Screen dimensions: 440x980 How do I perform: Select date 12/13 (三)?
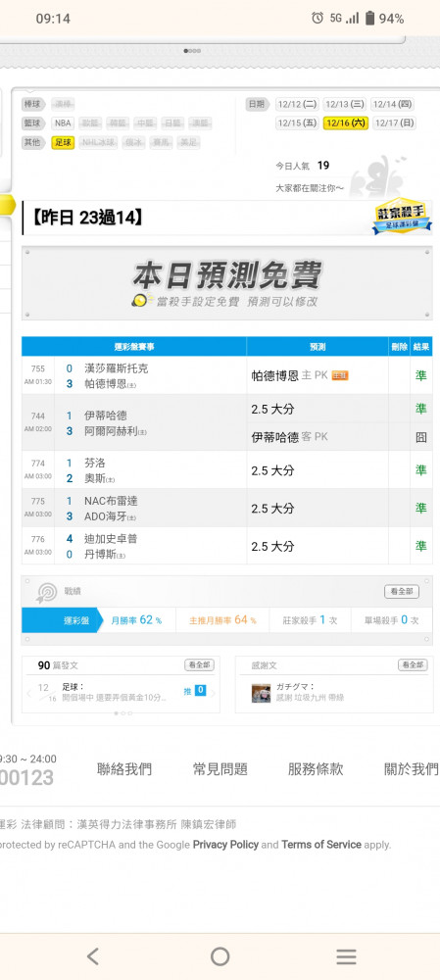[x=345, y=105]
